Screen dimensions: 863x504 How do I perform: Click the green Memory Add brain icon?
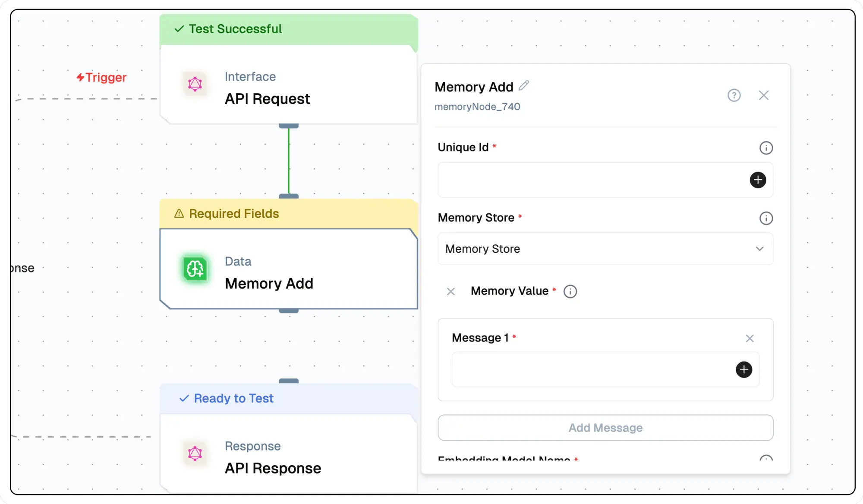click(195, 269)
